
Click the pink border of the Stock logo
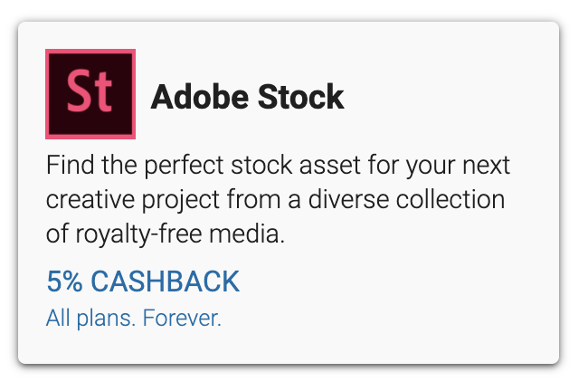click(x=90, y=51)
